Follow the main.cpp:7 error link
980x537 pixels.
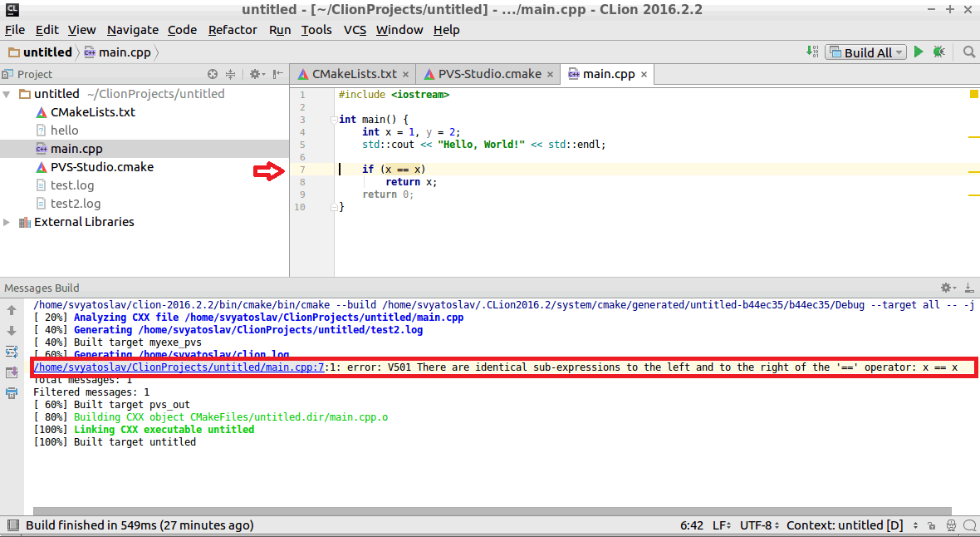click(x=179, y=367)
